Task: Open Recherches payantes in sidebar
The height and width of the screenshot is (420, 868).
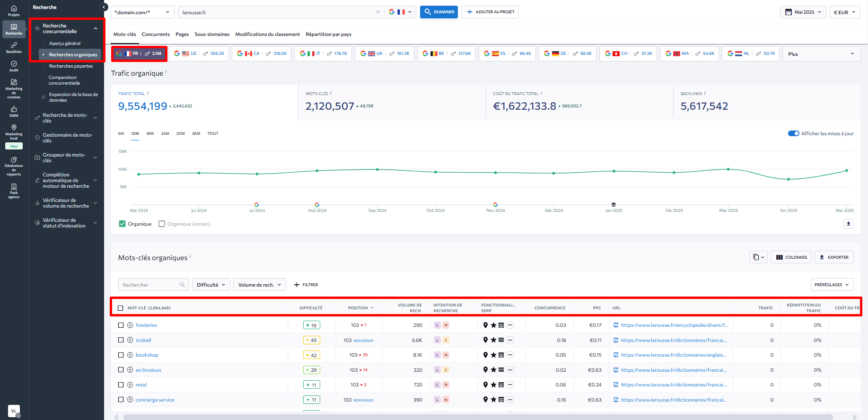Action: pyautogui.click(x=71, y=66)
